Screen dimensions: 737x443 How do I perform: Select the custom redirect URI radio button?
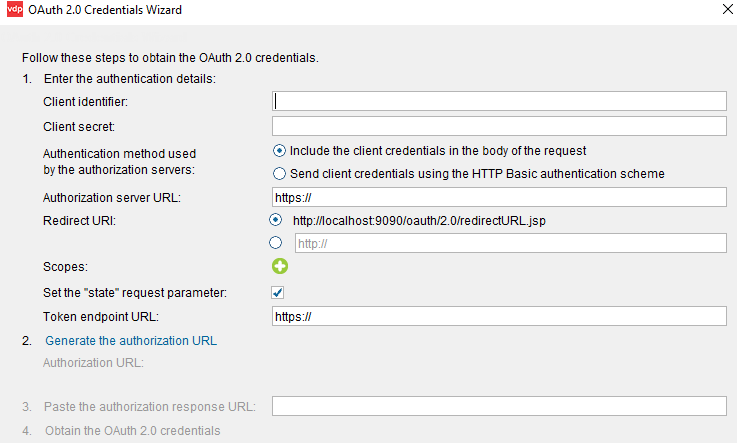coord(275,242)
